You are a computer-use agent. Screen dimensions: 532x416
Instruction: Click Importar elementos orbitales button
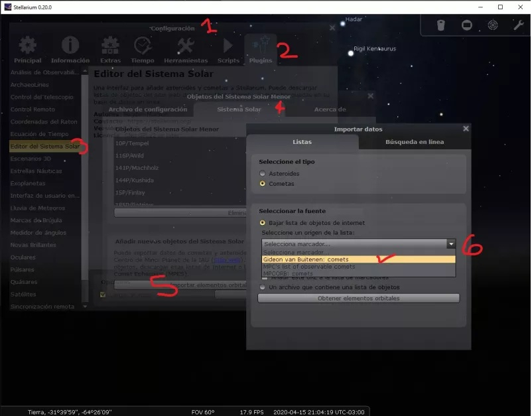[180, 285]
